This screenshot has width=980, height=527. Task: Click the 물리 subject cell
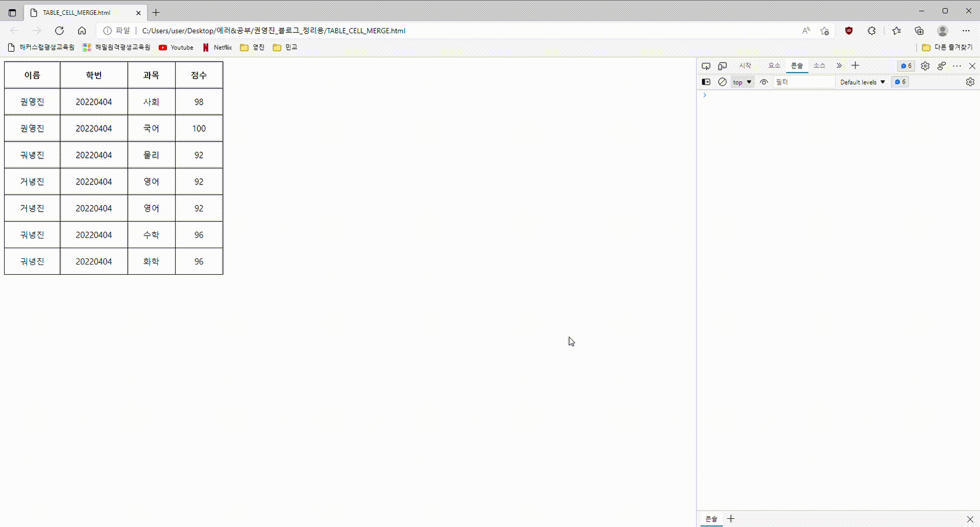[152, 155]
